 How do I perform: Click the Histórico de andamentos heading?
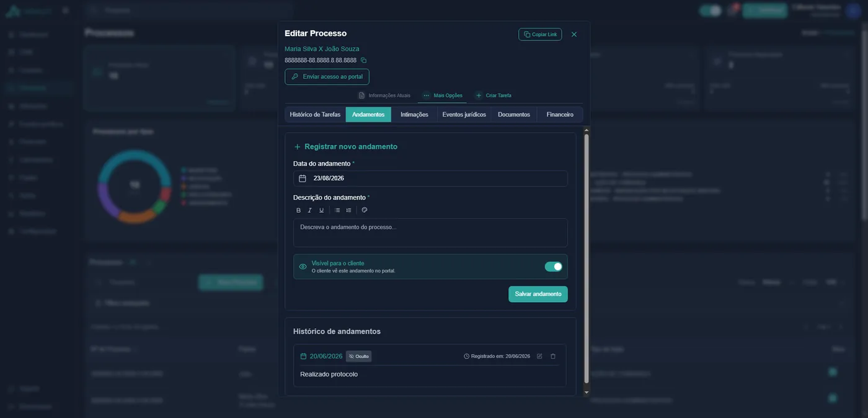click(x=337, y=332)
